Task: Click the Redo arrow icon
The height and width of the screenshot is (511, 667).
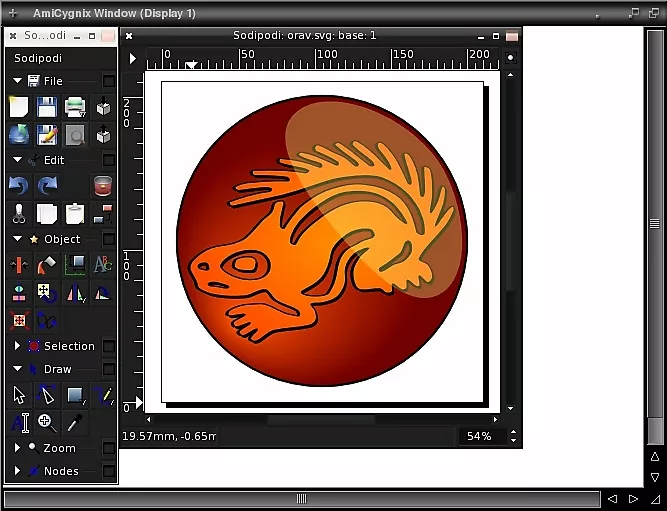Action: coord(46,186)
